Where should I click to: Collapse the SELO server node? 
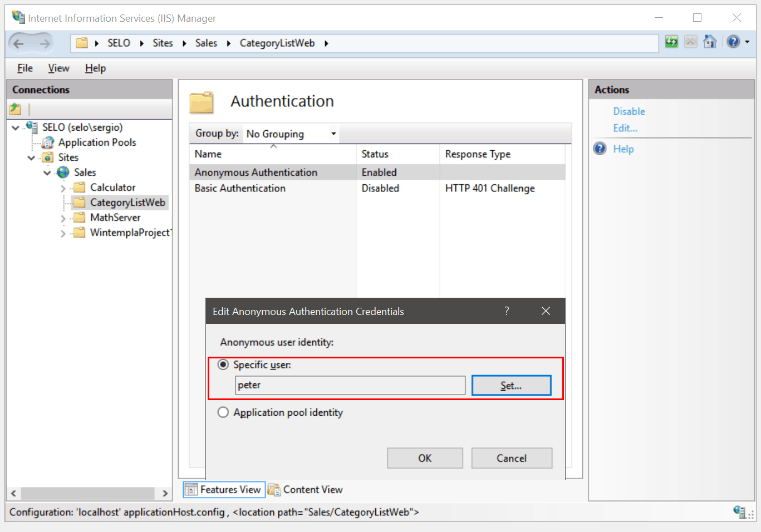[16, 128]
